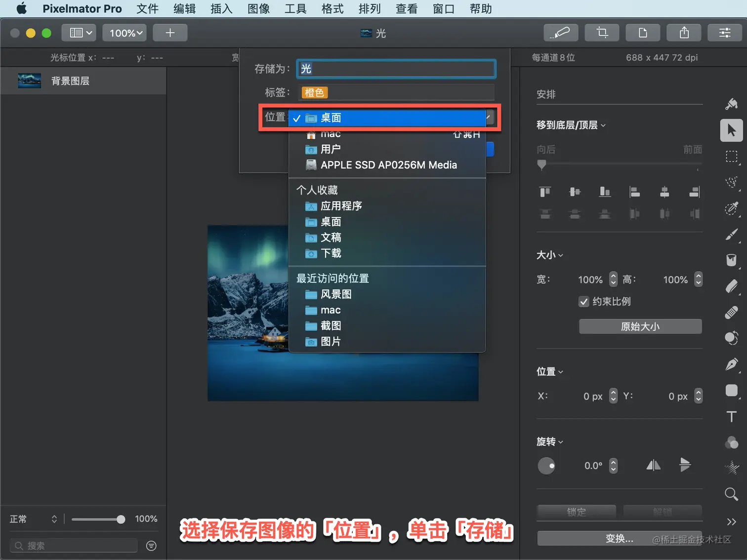The image size is (747, 560).
Task: Open the 图像 menu
Action: click(x=258, y=9)
